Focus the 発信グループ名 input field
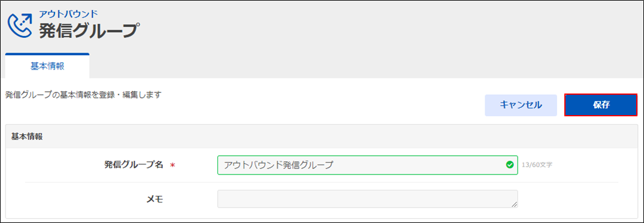This screenshot has height=223, width=644. click(367, 165)
